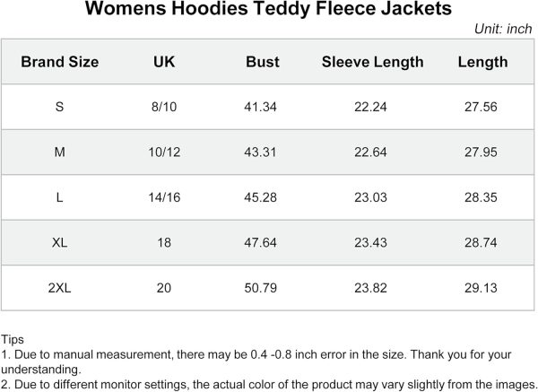Select the bust value 41.34

coord(262,107)
